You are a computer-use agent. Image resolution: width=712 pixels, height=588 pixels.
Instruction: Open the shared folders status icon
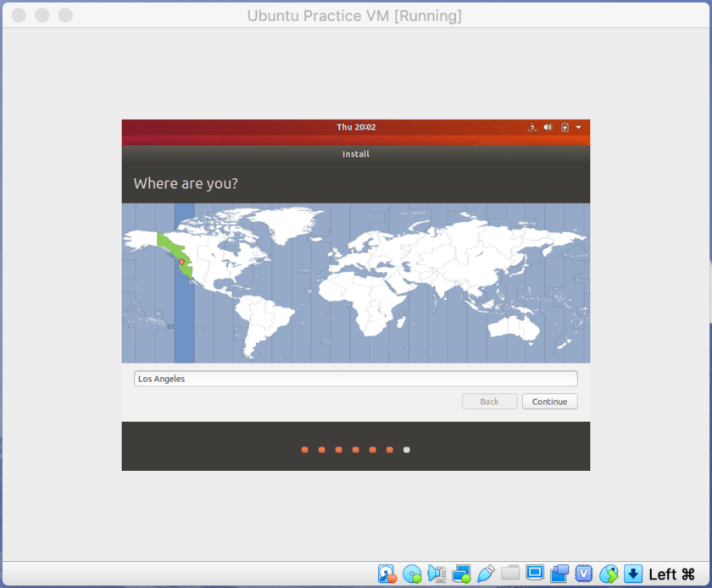pos(510,573)
